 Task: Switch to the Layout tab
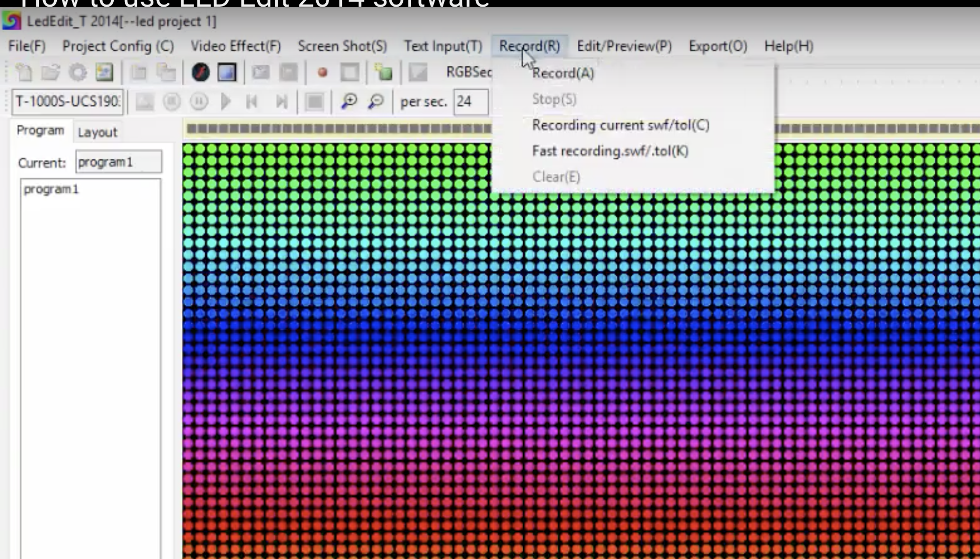98,132
